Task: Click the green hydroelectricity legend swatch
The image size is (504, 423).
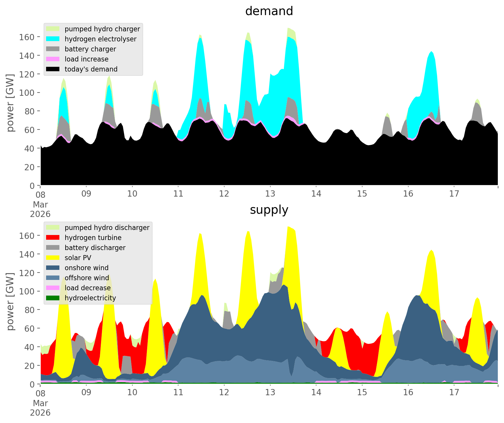Action: (53, 298)
